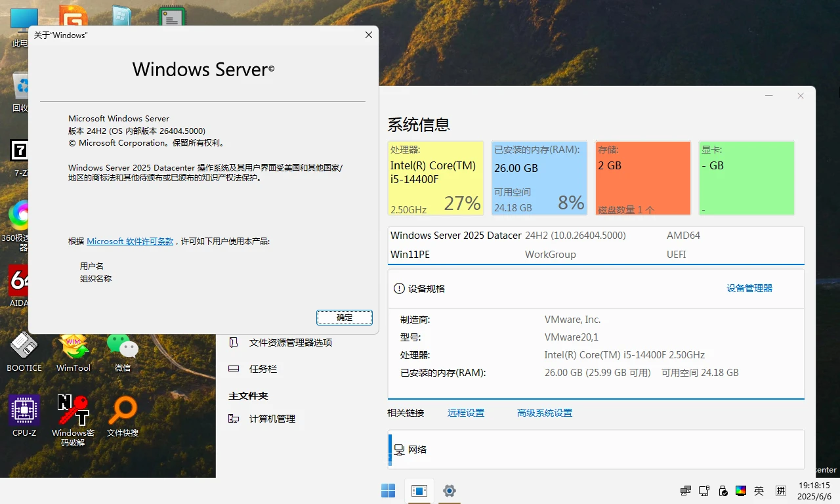Select the AIDA64 desktop icon
The width and height of the screenshot is (840, 504).
pyautogui.click(x=18, y=285)
